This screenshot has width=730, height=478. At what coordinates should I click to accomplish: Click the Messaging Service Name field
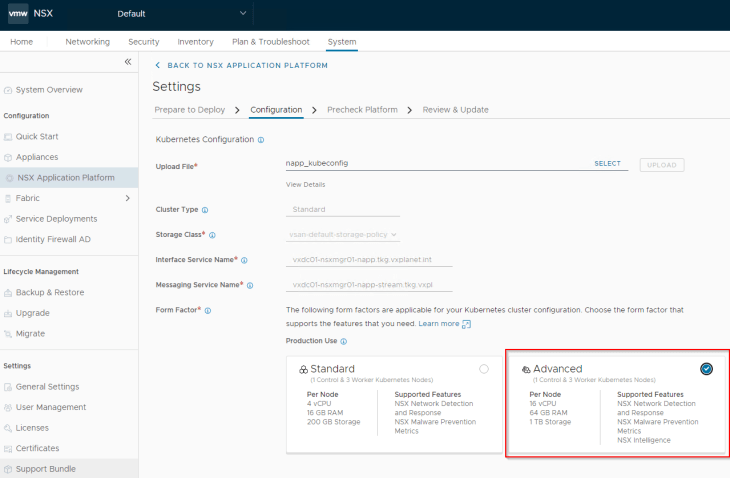pos(369,285)
